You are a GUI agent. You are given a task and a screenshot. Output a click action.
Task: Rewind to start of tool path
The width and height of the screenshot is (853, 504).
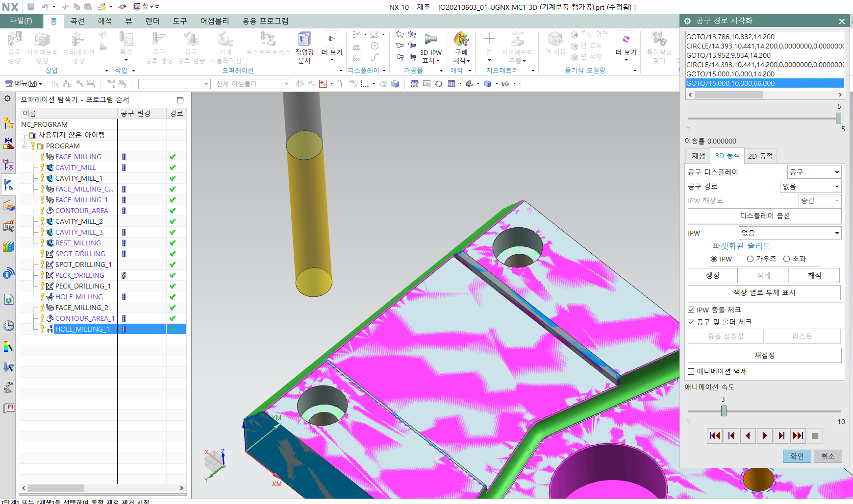[x=715, y=436]
